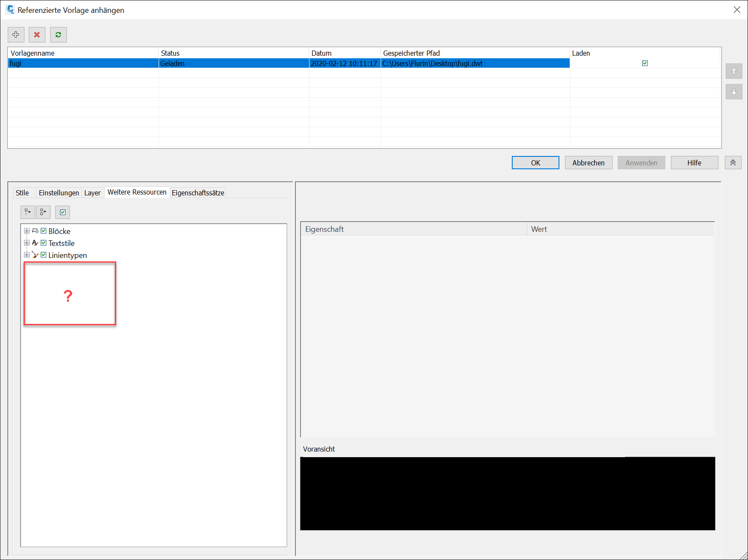Open the Hilfe button

tap(694, 162)
